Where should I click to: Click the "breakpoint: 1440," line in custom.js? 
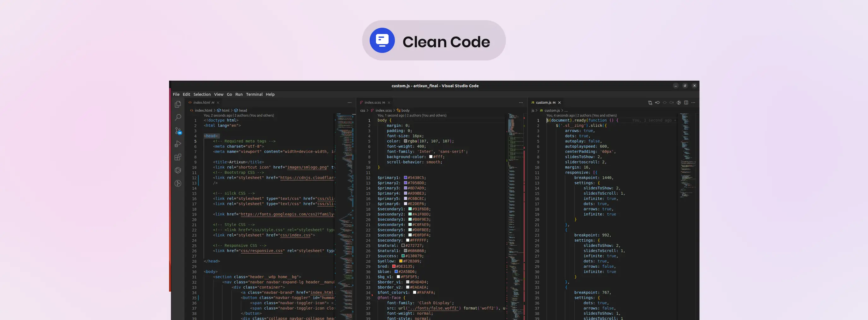(x=594, y=178)
